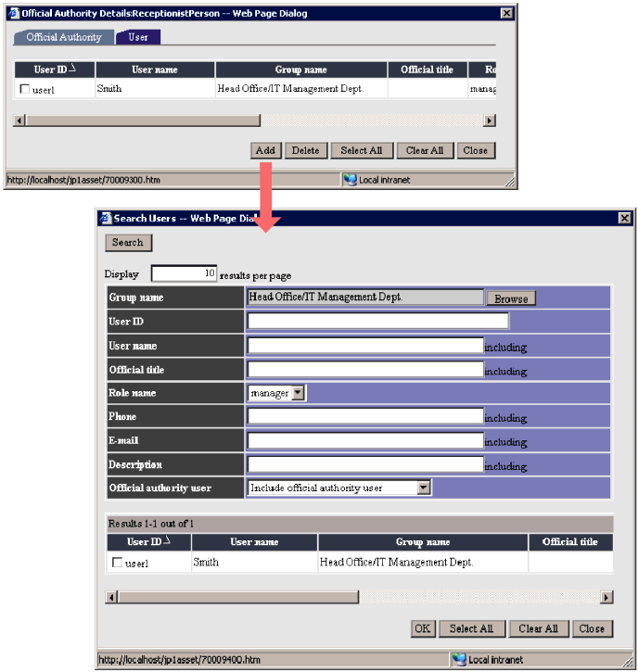Focus the User ID search input
Image resolution: width=638 pixels, height=672 pixels.
coord(378,321)
